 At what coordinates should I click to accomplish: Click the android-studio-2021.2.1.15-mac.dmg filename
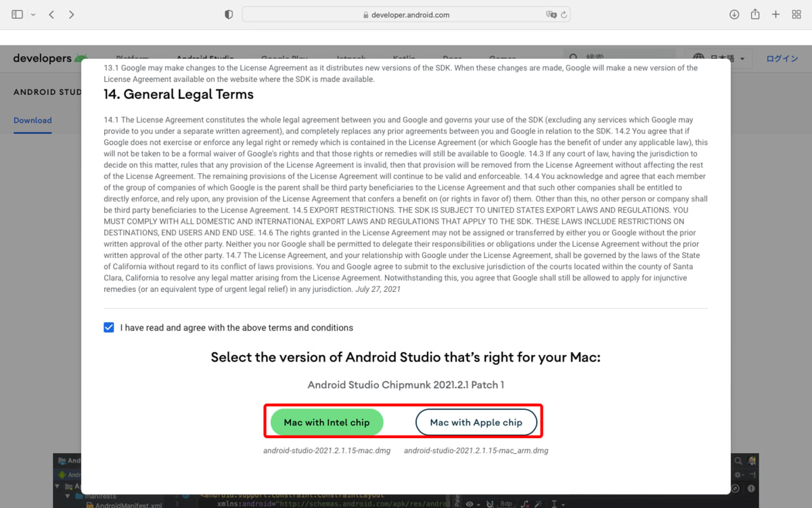point(327,450)
